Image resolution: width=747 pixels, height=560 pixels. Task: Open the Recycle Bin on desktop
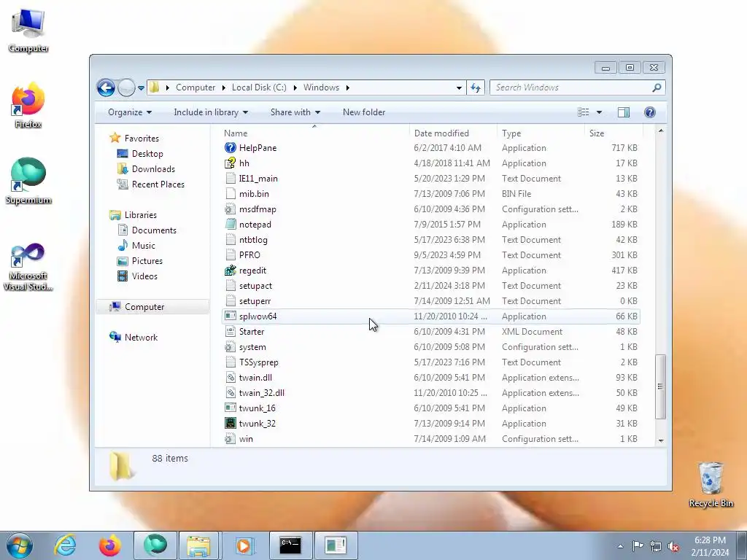click(x=711, y=484)
